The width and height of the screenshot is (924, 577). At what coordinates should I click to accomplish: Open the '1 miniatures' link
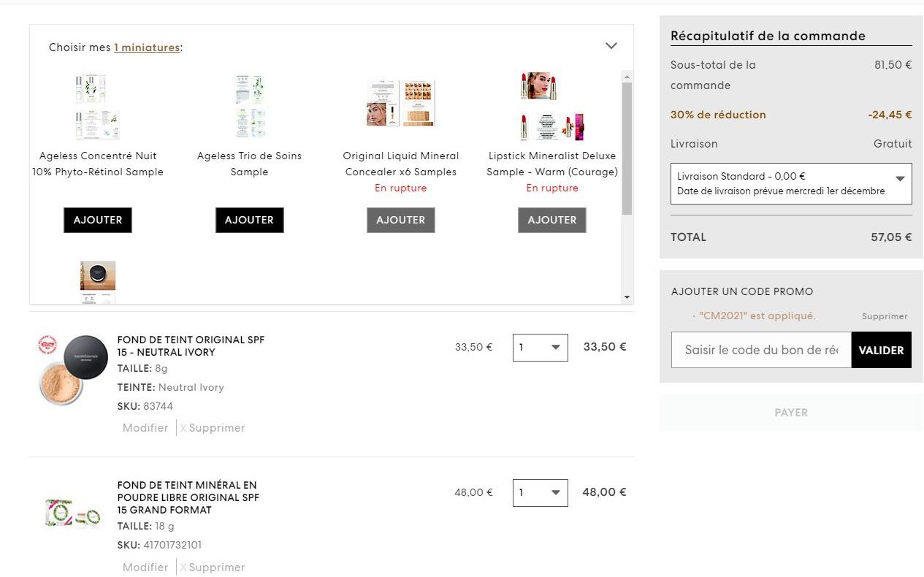click(146, 47)
